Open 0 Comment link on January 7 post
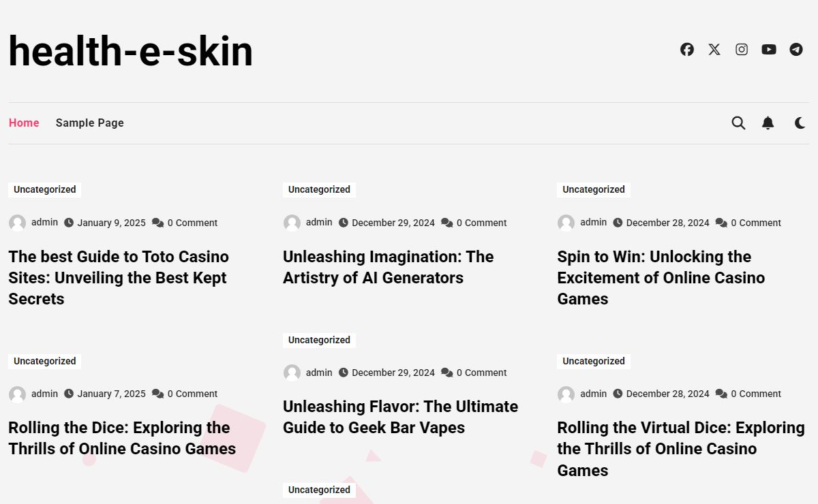 (x=192, y=394)
